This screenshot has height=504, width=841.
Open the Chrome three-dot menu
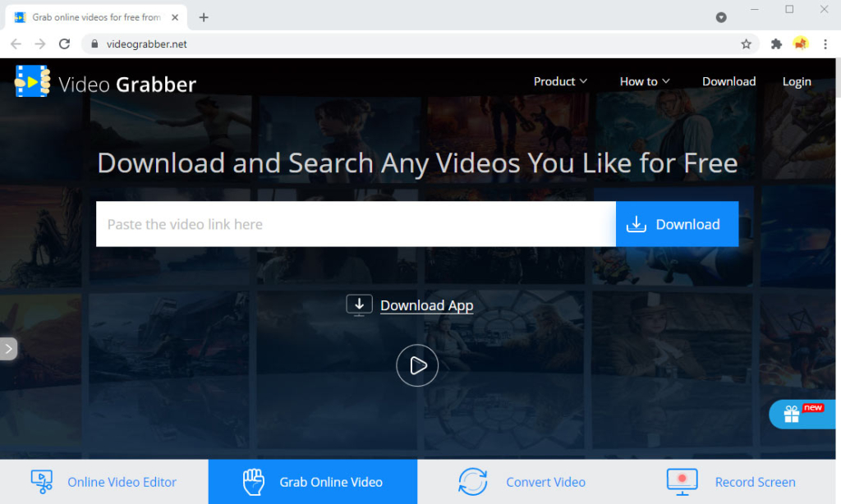pos(825,44)
